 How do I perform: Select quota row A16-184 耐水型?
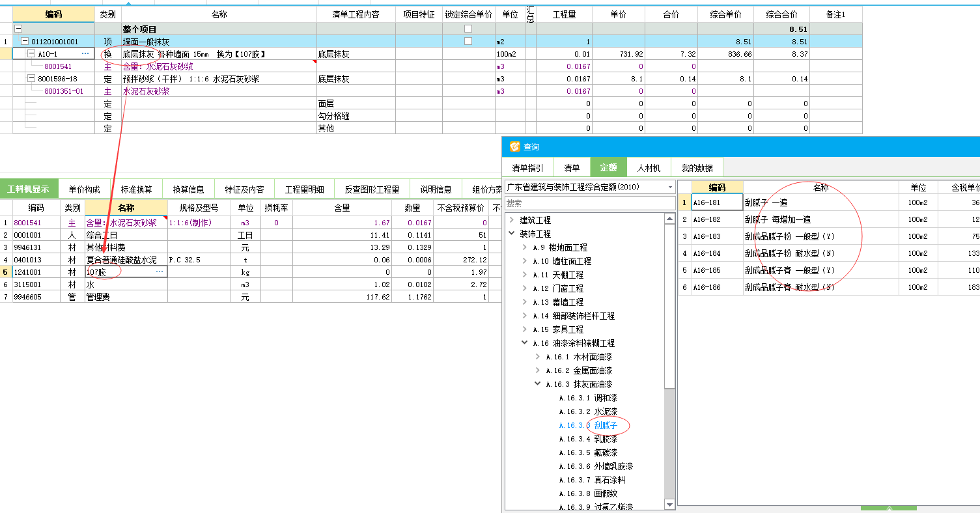click(x=829, y=253)
